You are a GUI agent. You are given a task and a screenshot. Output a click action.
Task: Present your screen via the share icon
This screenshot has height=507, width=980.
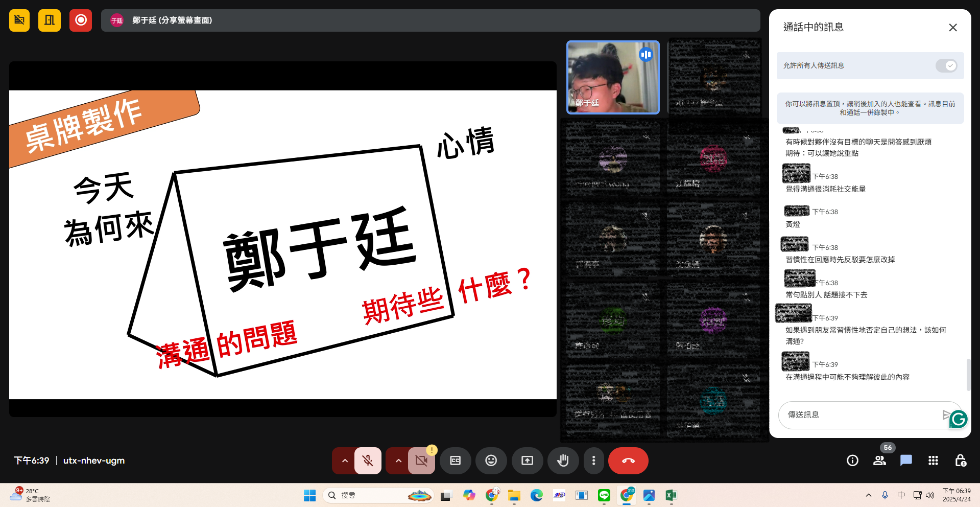[x=527, y=460]
